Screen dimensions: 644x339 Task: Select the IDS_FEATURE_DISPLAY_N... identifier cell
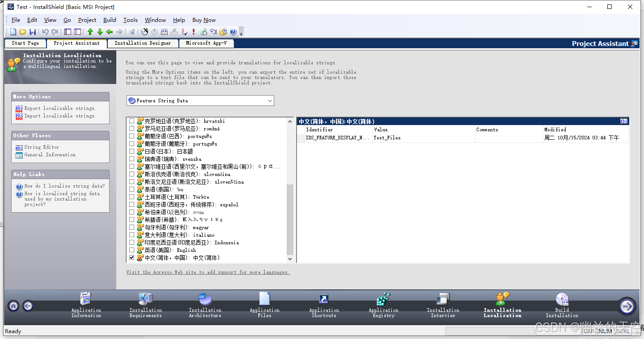pyautogui.click(x=338, y=138)
